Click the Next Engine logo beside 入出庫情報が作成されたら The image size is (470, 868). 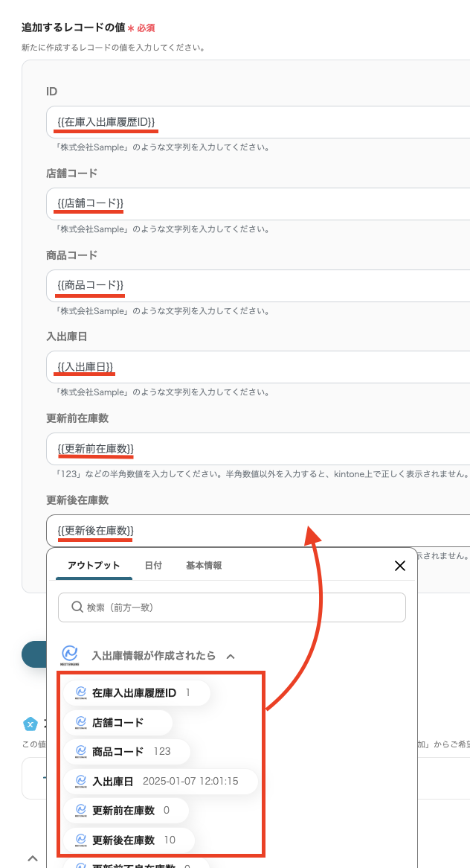click(70, 655)
